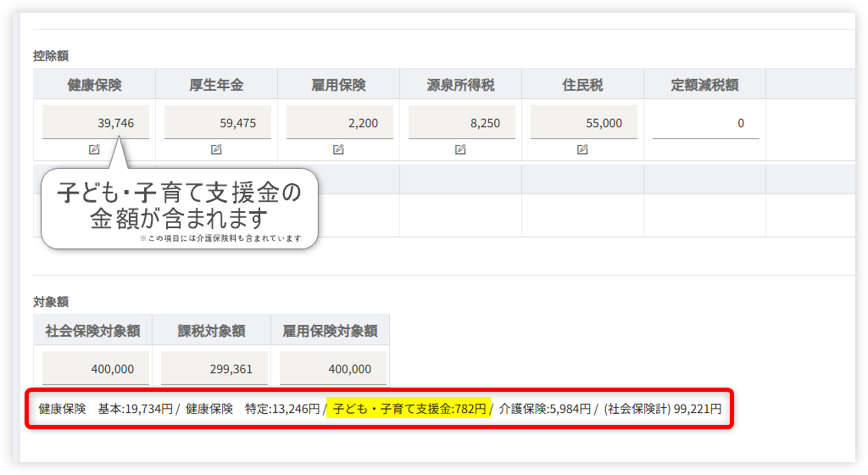Click the 雇用保険対象額 field showing 400,000
Viewport: 868px width, 475px height.
tap(332, 368)
